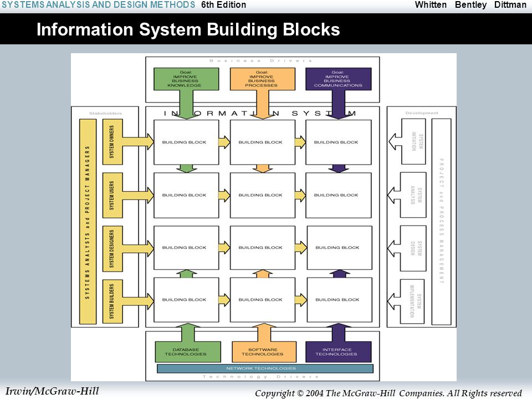Select building block in System Designers row, communications column
This screenshot has height=399, width=532.
[339, 248]
